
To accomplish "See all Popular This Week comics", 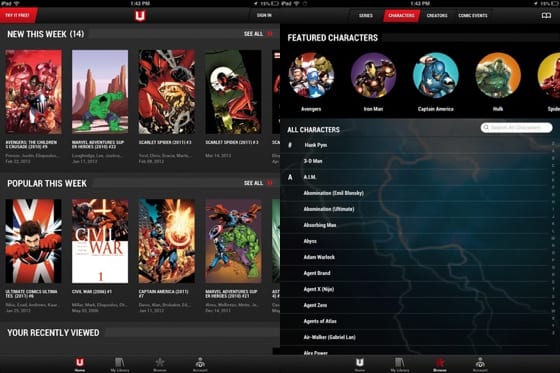I will (258, 183).
